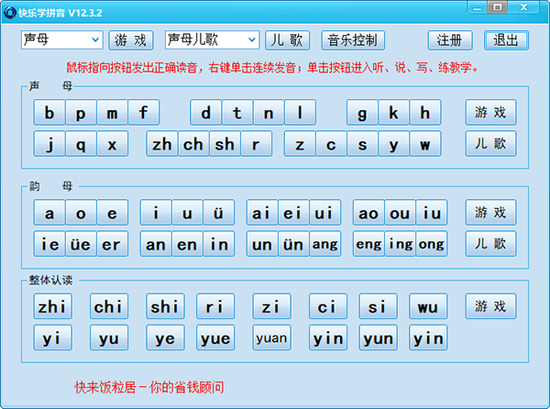Viewport: 550px width, 409px height.
Task: Select the 'yuan' whole-syllable button
Action: pos(271,338)
